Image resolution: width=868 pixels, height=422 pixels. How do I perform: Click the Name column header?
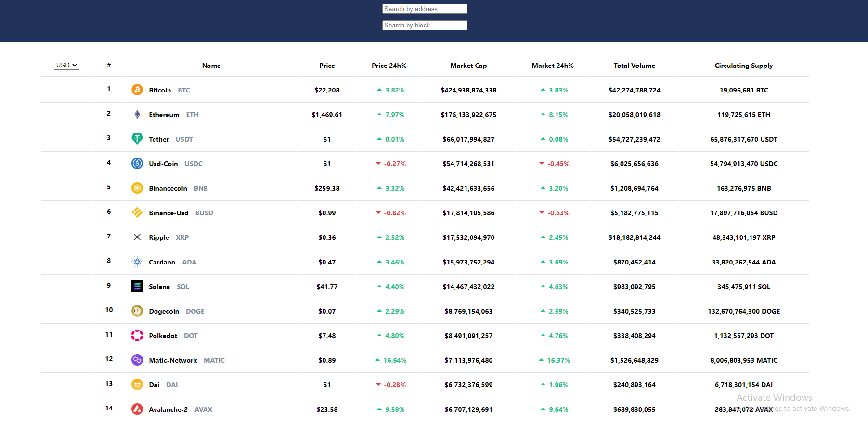point(211,66)
